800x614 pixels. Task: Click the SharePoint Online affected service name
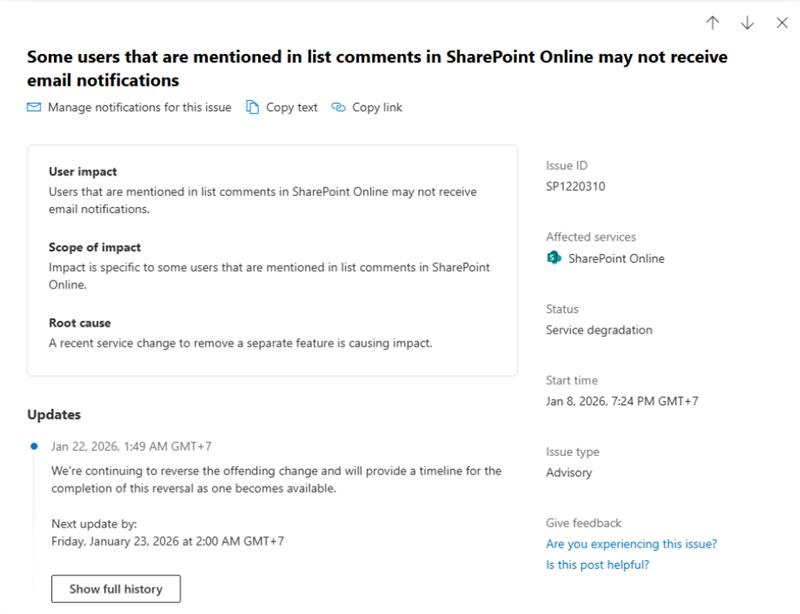tap(616, 258)
